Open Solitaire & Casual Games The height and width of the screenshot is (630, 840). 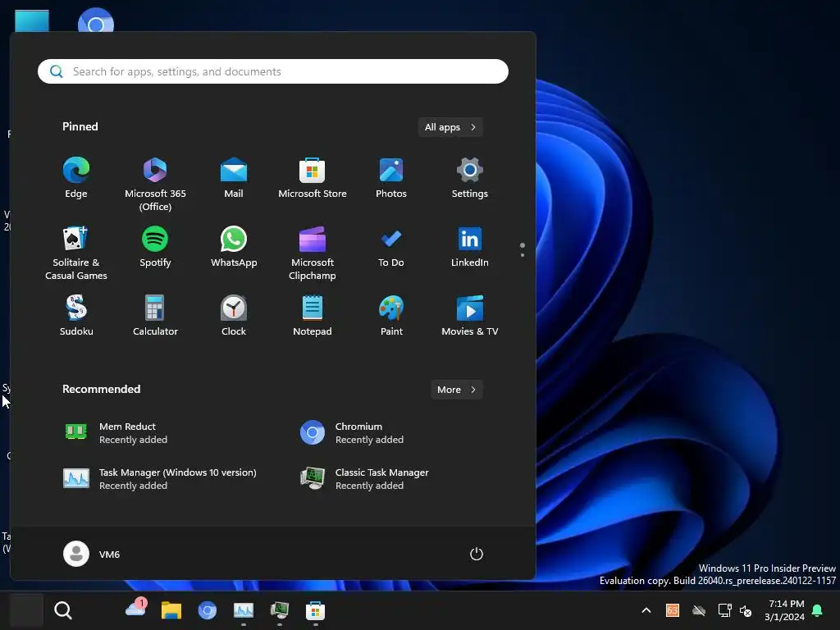click(76, 253)
